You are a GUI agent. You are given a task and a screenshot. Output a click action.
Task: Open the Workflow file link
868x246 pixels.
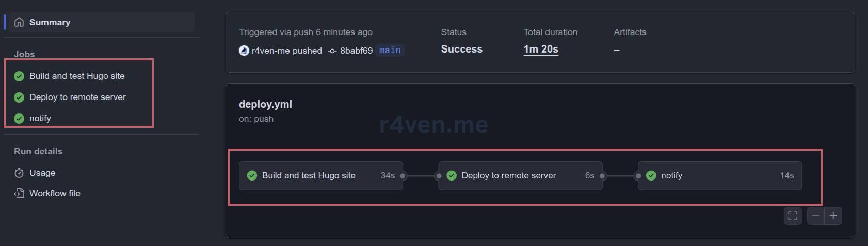tap(55, 193)
